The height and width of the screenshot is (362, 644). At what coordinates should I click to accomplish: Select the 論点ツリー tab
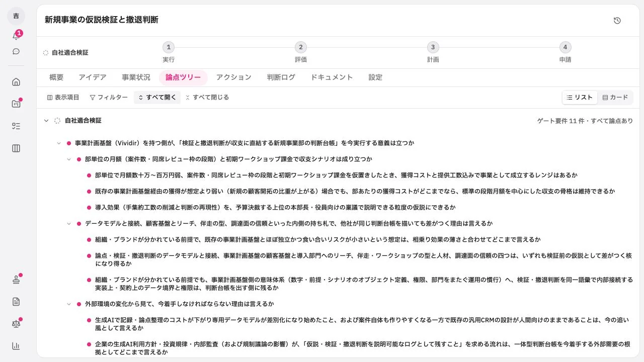(x=183, y=77)
